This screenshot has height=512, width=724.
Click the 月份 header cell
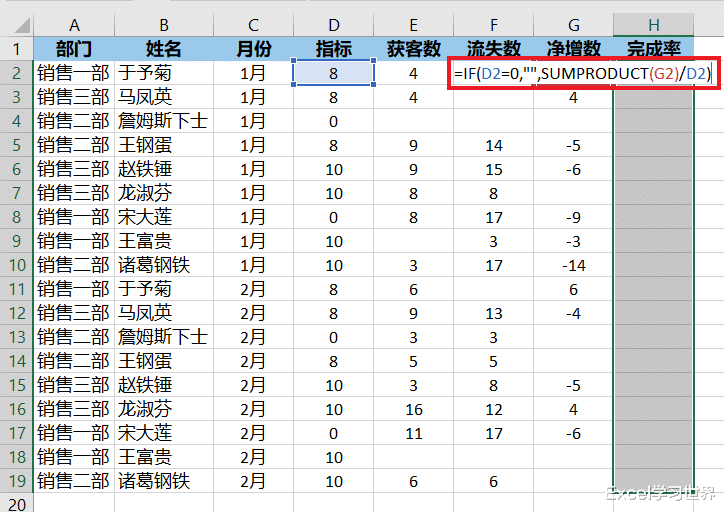[x=253, y=49]
